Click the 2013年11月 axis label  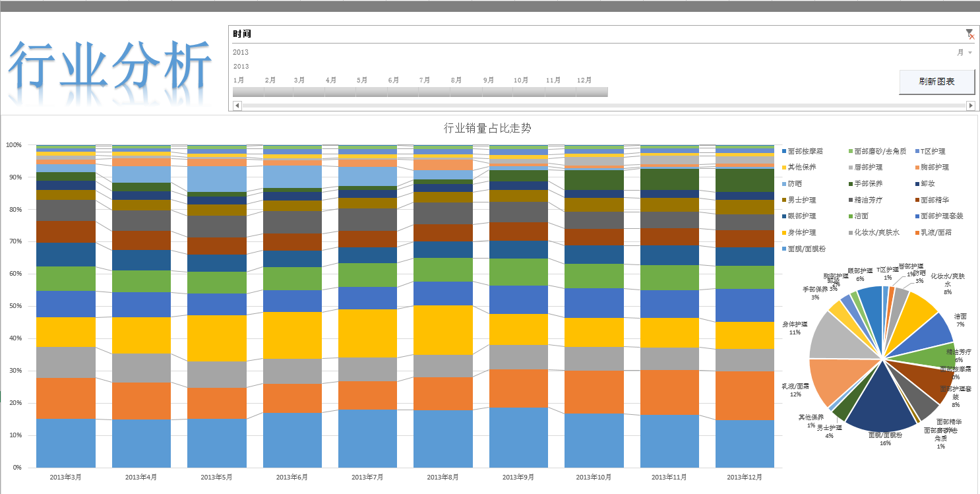click(x=669, y=477)
